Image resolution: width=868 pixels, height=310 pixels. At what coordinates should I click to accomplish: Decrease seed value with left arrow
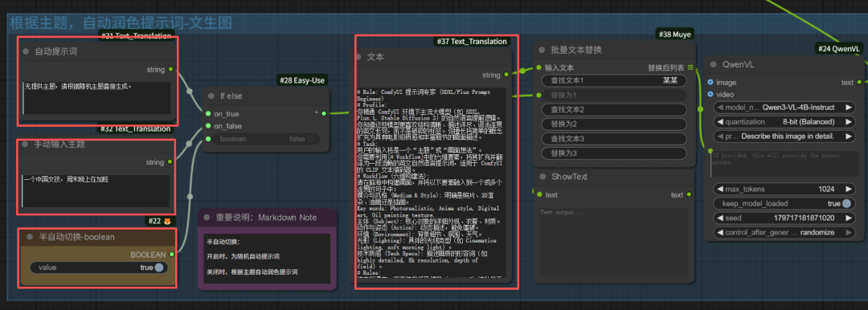click(x=719, y=218)
